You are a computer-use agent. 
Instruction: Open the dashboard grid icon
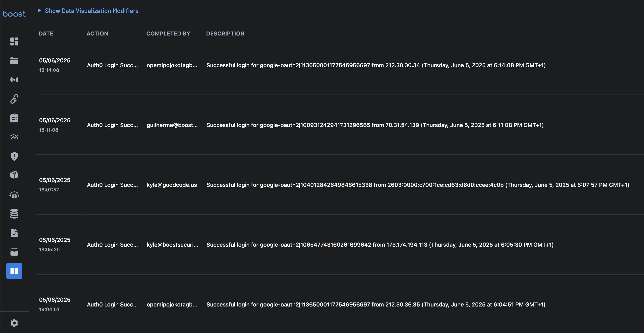14,41
